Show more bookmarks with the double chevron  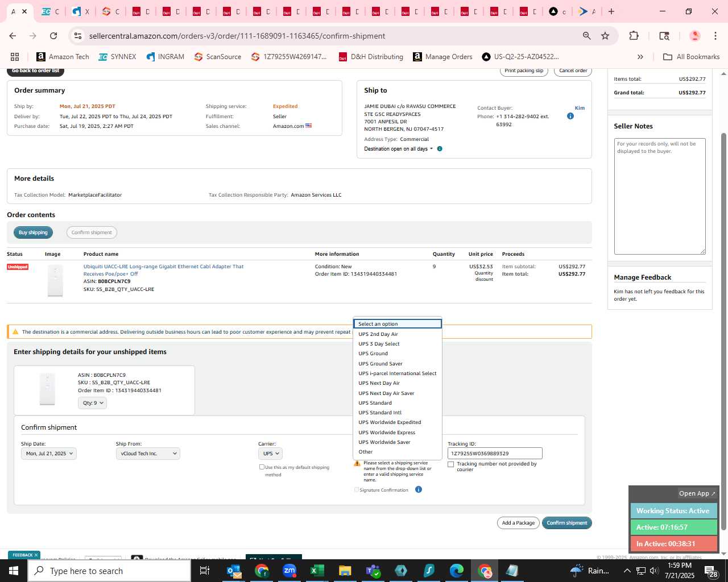click(640, 57)
